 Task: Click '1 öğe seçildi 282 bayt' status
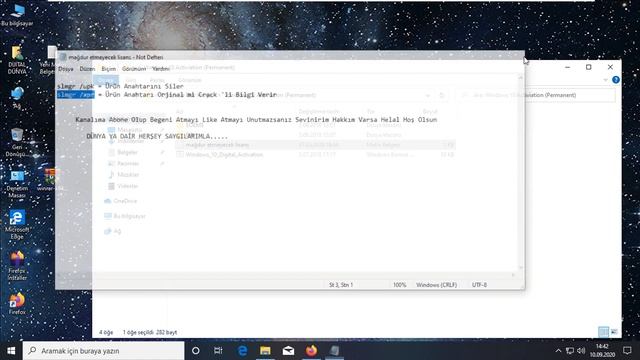click(150, 332)
